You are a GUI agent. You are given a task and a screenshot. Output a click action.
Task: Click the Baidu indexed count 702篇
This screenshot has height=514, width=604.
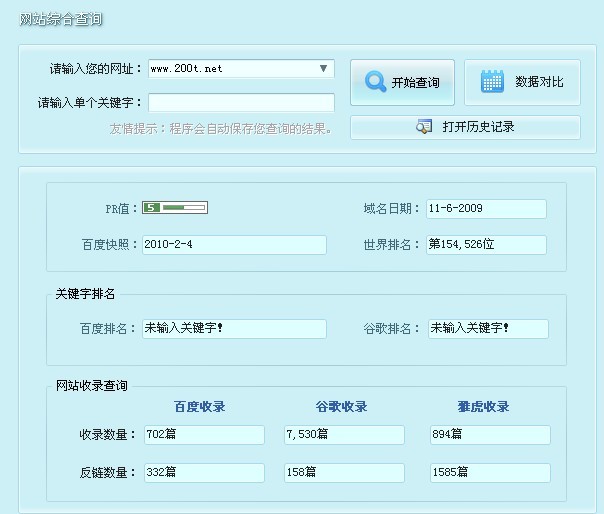pos(204,435)
